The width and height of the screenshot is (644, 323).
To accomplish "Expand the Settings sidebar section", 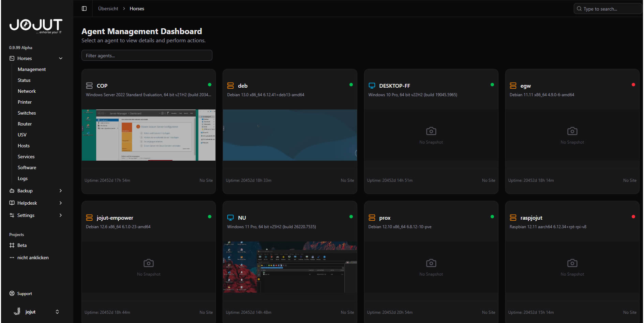I will [x=61, y=215].
